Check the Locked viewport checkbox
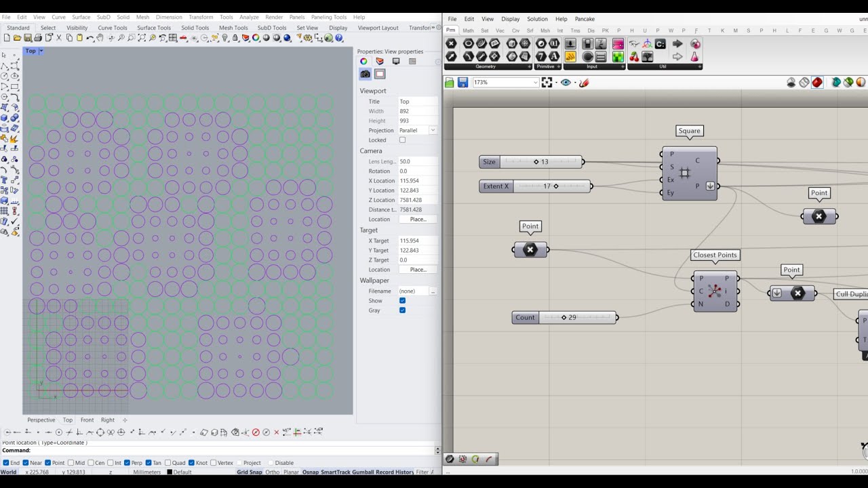 pyautogui.click(x=402, y=140)
